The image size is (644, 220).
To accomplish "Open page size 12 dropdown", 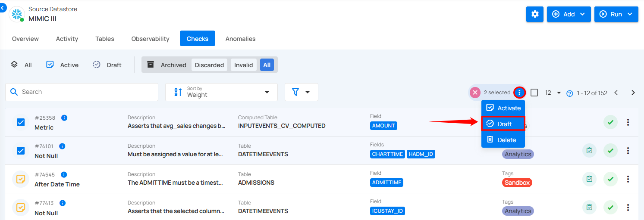I will 553,93.
